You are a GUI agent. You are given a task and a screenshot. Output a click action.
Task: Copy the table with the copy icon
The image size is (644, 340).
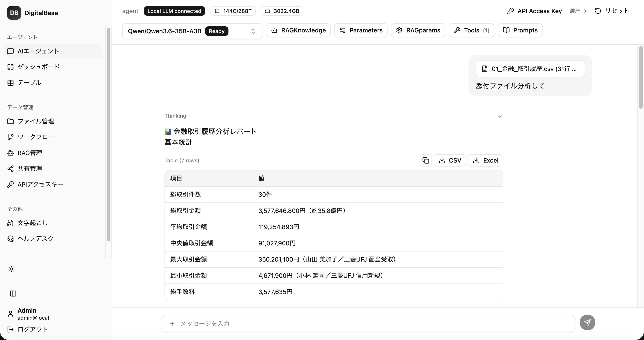tap(426, 160)
